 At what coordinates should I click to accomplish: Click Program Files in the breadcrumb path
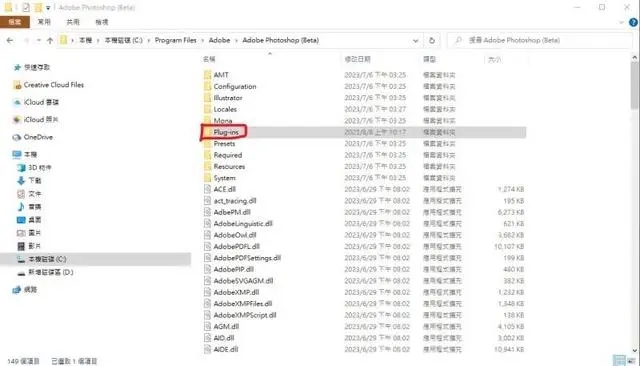[176, 40]
